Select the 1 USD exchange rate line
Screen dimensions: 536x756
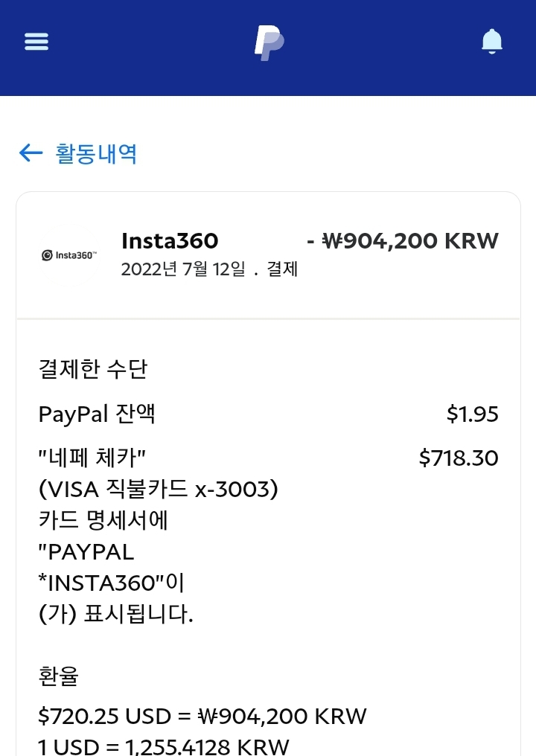(x=163, y=746)
